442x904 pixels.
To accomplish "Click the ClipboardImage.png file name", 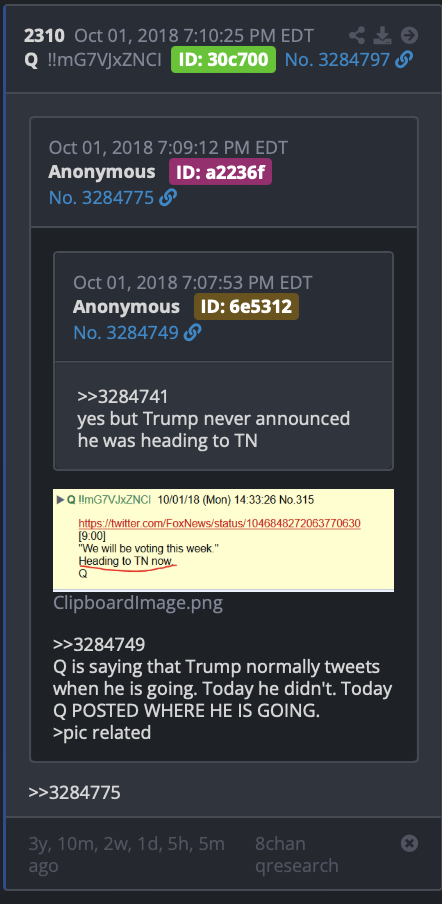I will pos(138,603).
